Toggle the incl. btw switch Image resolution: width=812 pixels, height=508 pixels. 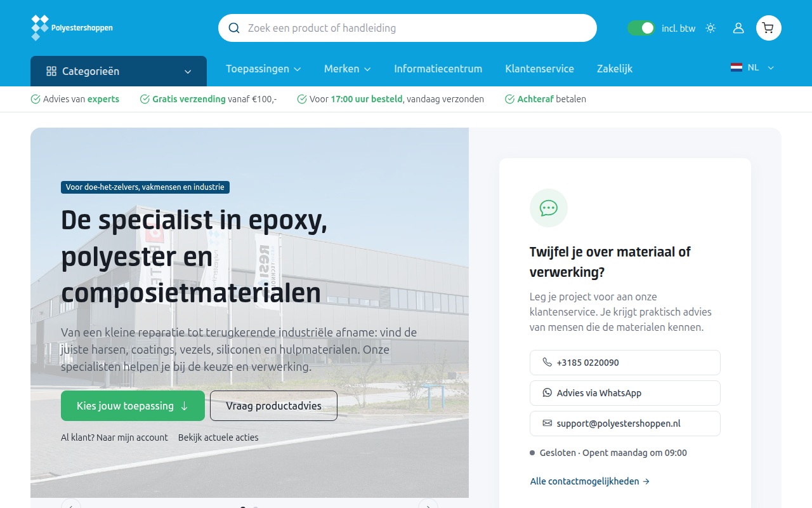(641, 28)
